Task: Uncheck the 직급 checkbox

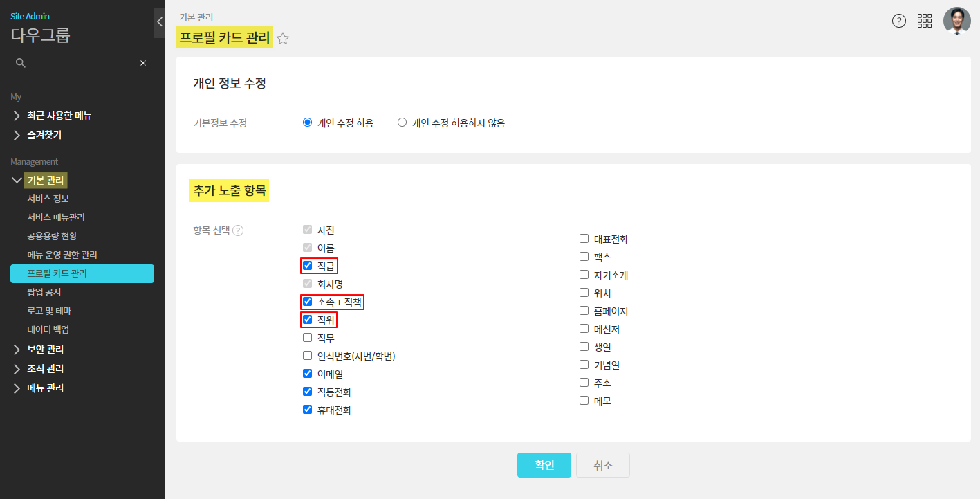Action: point(308,265)
